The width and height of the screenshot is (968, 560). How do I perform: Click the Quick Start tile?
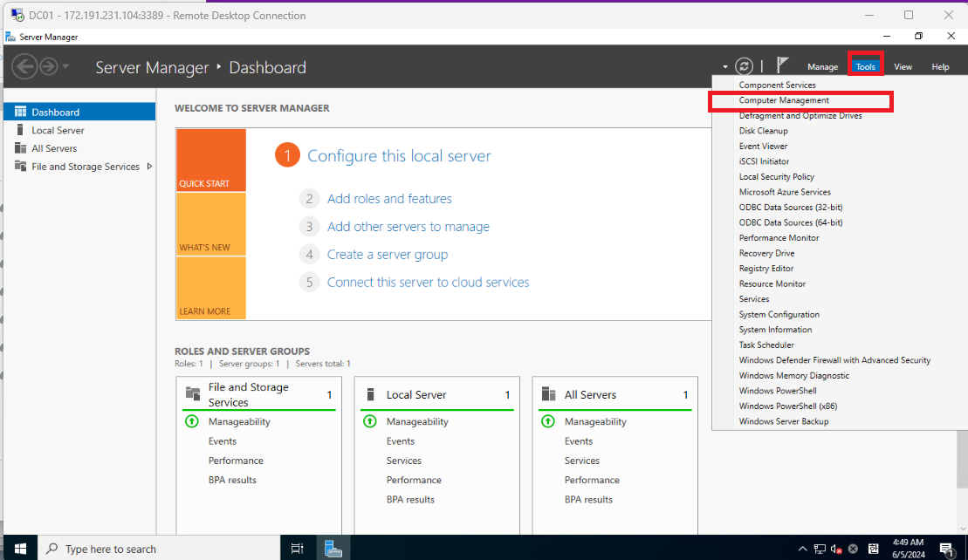click(x=211, y=160)
